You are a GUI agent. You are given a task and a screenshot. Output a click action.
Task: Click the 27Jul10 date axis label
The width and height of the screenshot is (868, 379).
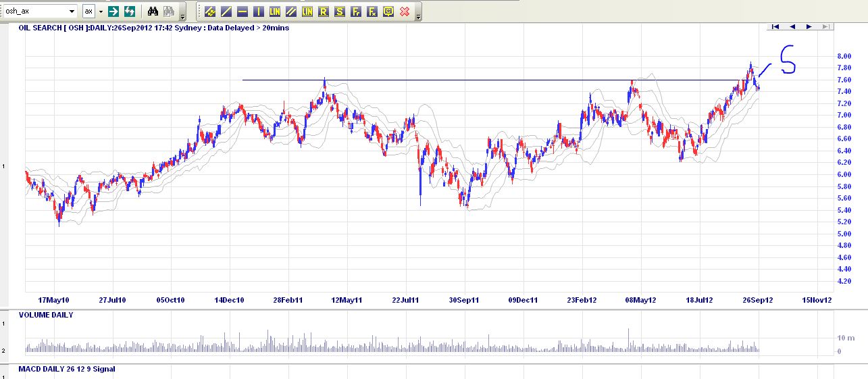coord(113,300)
